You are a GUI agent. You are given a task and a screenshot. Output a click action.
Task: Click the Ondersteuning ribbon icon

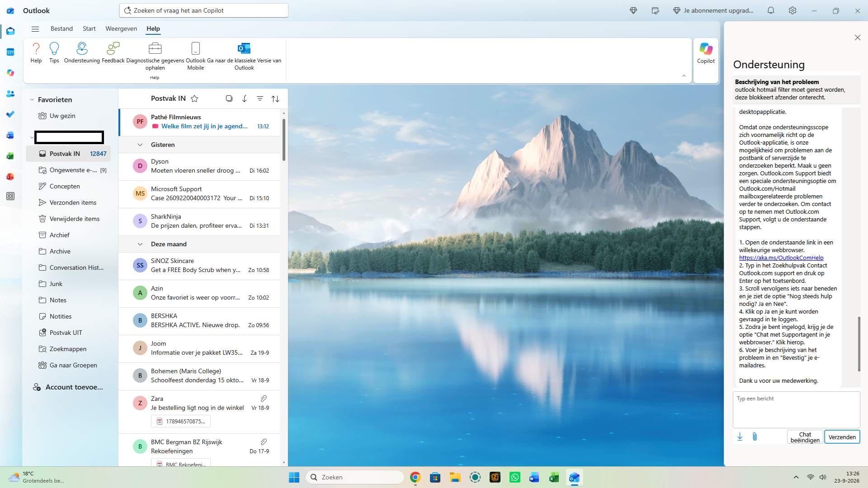[x=82, y=48]
